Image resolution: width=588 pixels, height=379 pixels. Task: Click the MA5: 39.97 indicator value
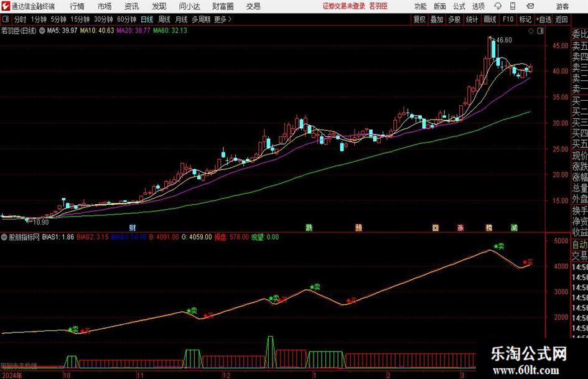pos(62,30)
